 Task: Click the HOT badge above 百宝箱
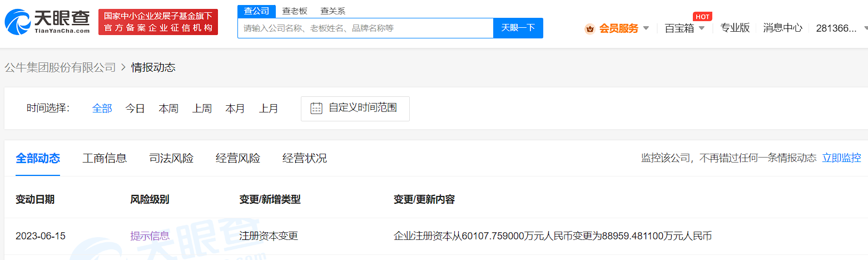pos(702,17)
